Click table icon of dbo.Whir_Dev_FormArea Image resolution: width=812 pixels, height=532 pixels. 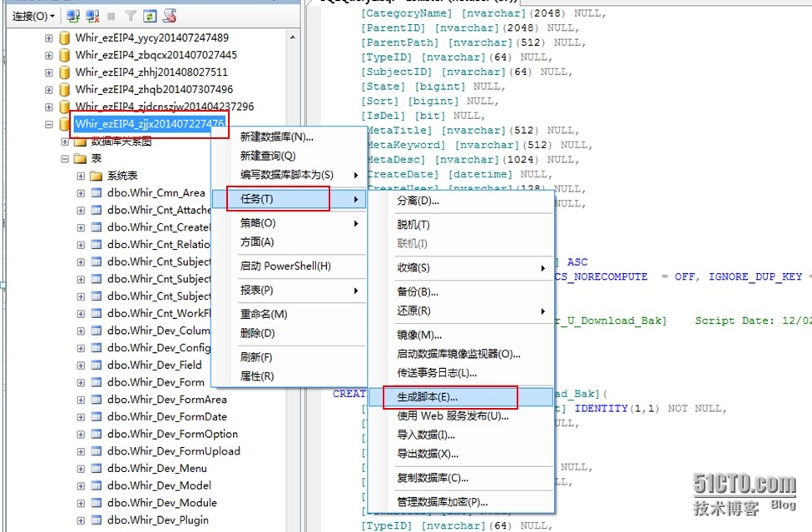96,400
